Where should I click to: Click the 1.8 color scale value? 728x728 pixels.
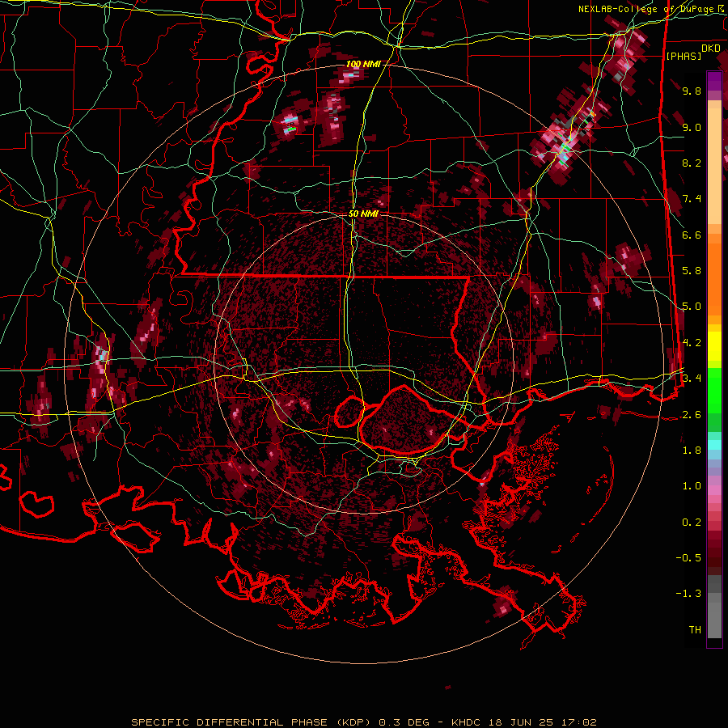(x=692, y=451)
